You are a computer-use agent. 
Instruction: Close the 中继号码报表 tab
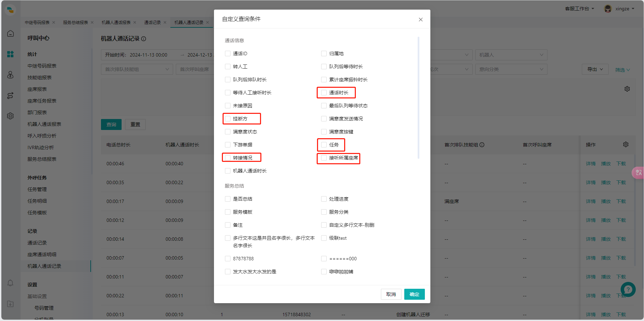54,22
